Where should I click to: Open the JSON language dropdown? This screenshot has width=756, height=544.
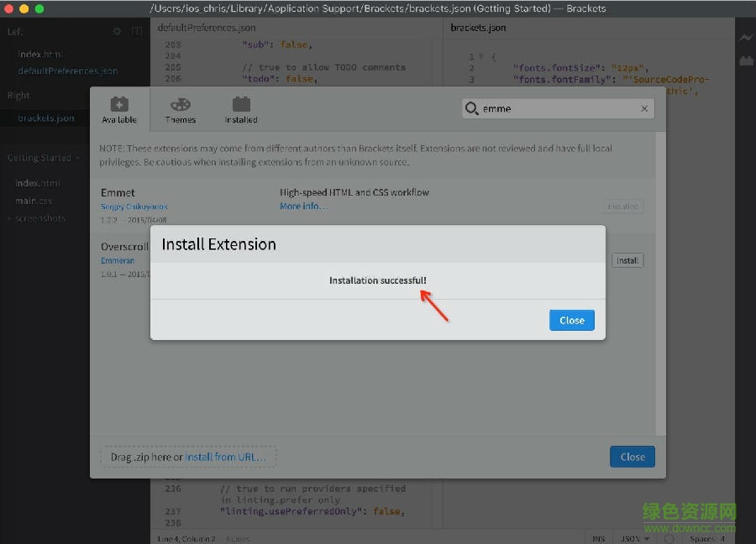[635, 539]
